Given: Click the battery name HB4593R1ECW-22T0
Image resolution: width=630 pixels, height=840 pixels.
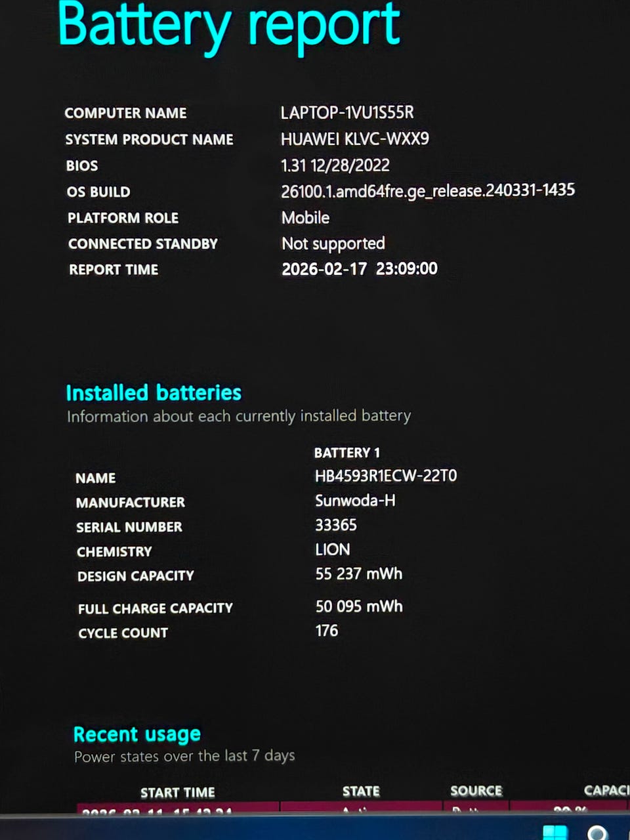Looking at the screenshot, I should [x=386, y=476].
